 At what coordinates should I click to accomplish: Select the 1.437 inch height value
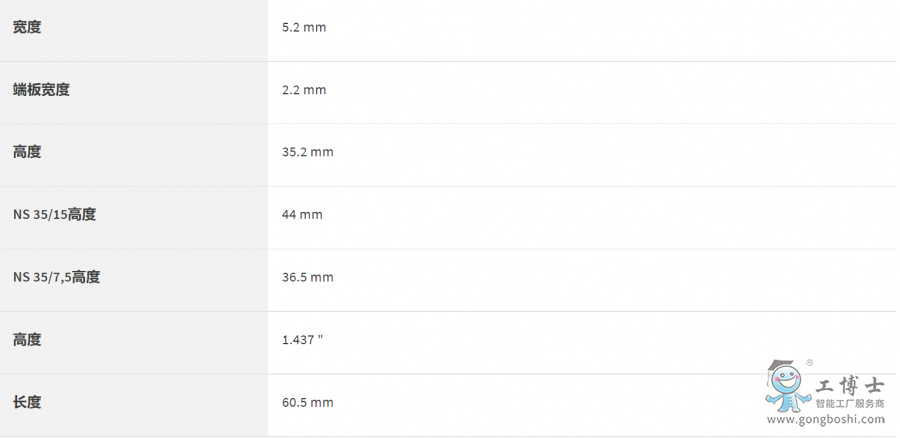click(x=302, y=340)
